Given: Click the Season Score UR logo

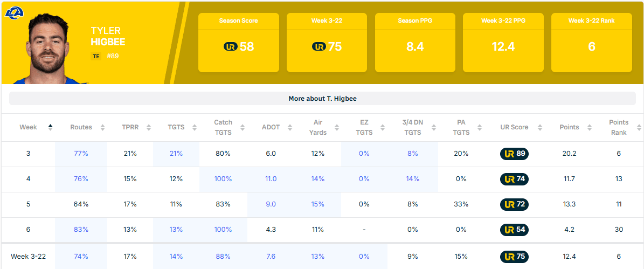Looking at the screenshot, I should (231, 47).
